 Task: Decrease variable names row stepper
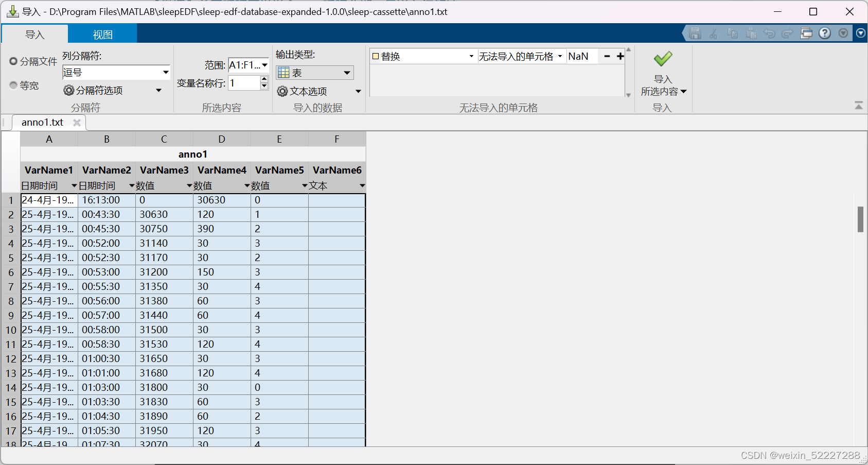point(264,87)
